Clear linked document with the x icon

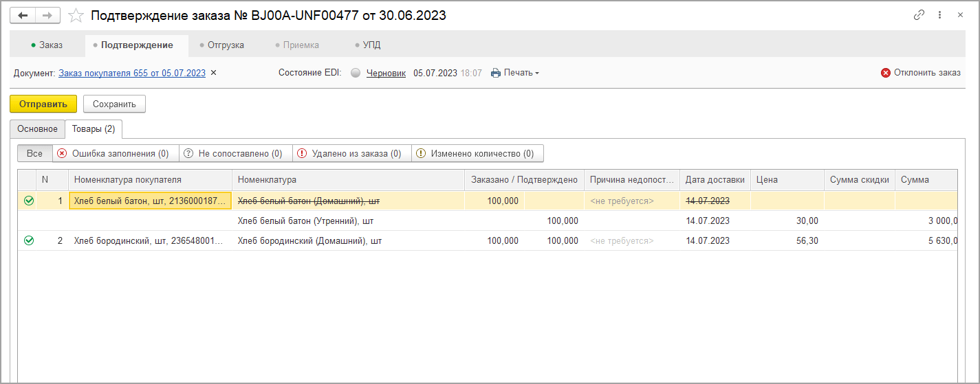(x=213, y=73)
